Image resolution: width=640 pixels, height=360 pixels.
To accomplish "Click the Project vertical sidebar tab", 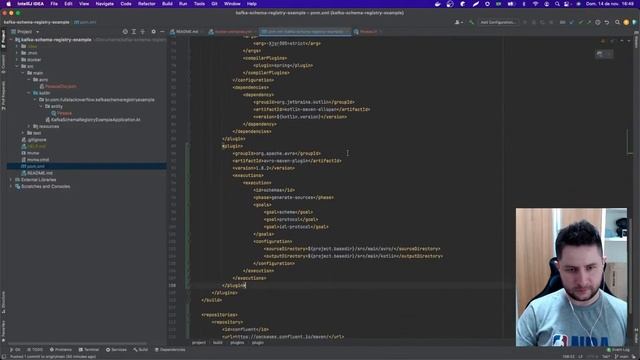I will (3, 39).
